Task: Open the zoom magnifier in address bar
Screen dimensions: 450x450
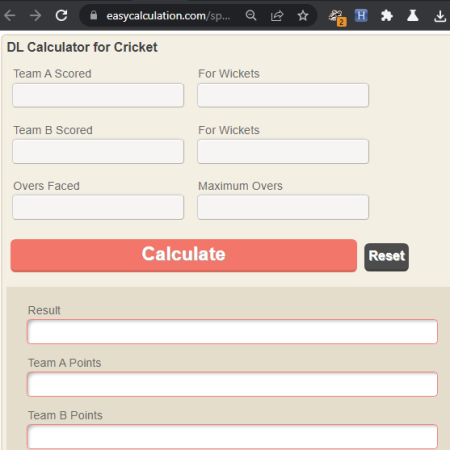Action: point(251,15)
